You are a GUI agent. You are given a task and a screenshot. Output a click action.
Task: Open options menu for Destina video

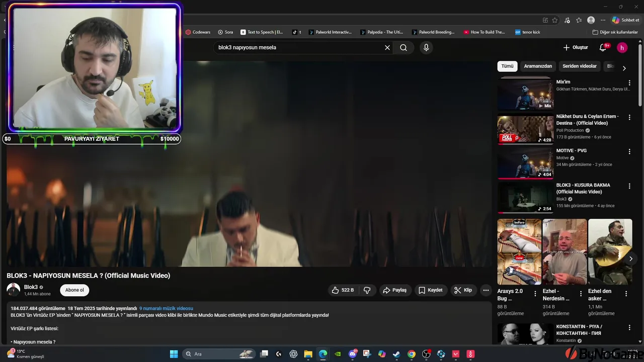coord(629,117)
